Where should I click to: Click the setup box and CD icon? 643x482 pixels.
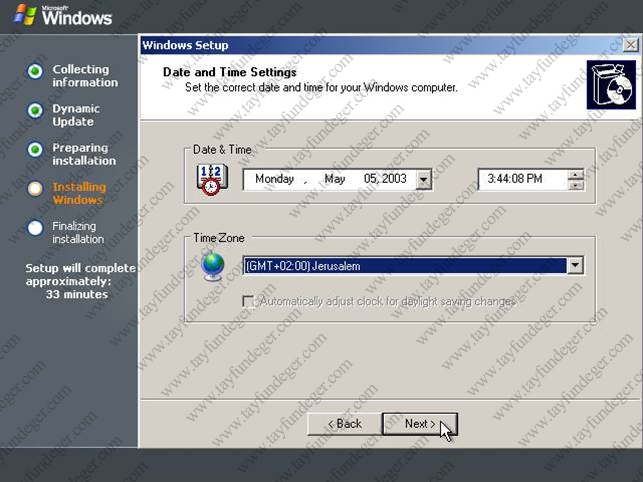611,85
